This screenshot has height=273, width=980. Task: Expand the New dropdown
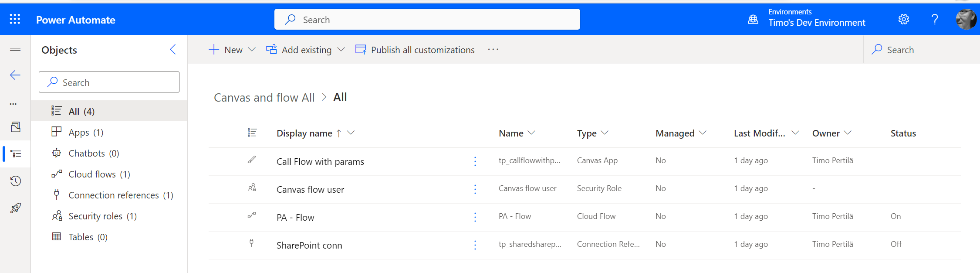pos(251,50)
